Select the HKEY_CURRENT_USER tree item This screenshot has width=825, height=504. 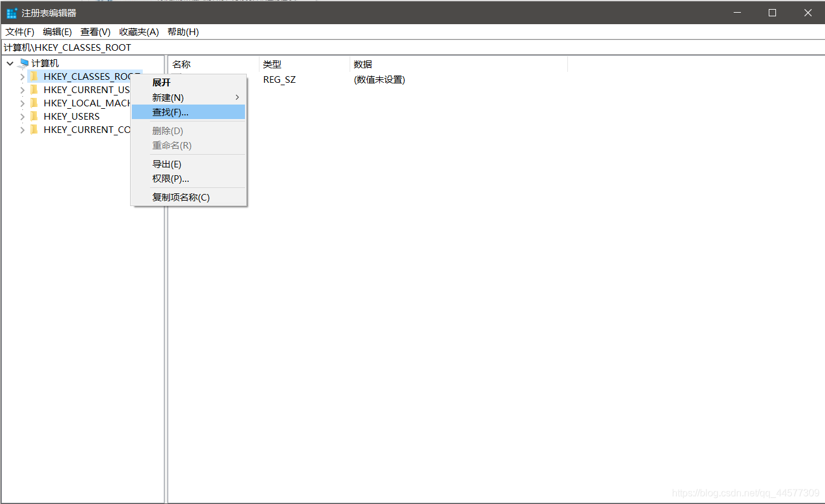[86, 89]
